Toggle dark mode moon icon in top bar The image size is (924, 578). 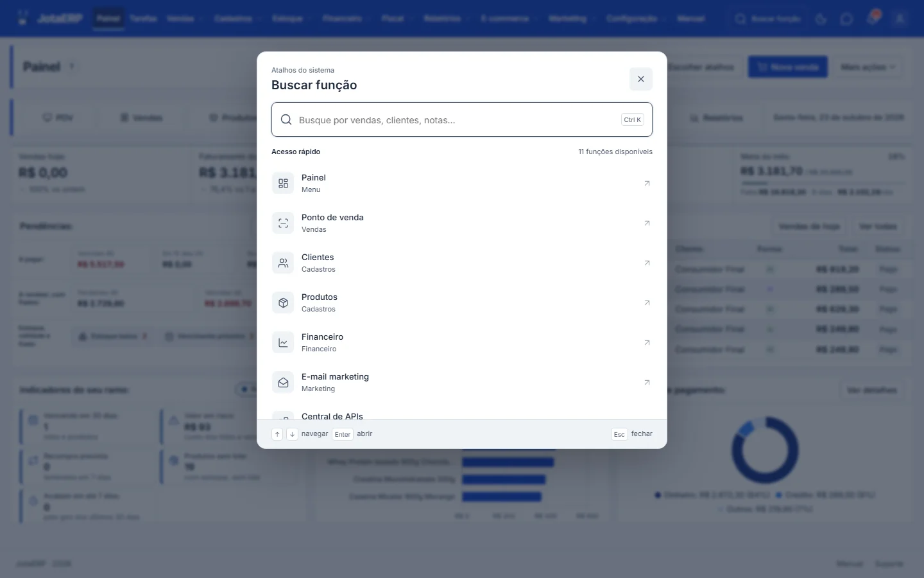pos(821,19)
